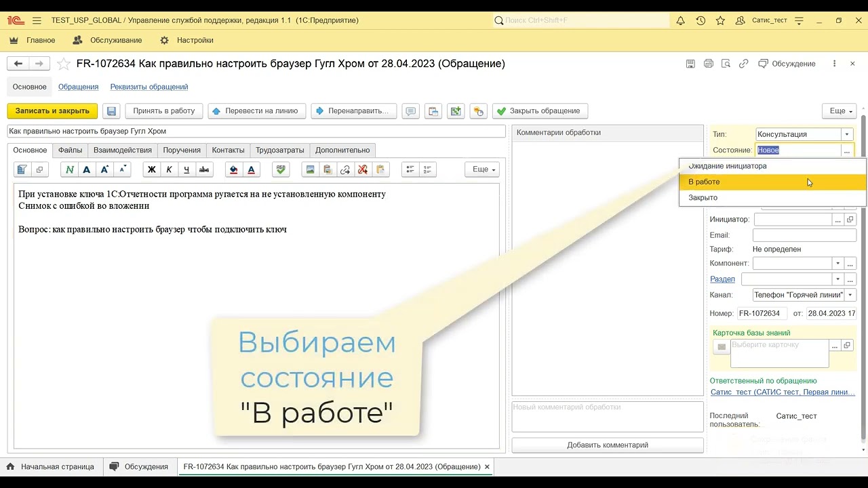Click the comment bubble toolbar icon
Screen dimensions: 868x488
[x=410, y=111]
